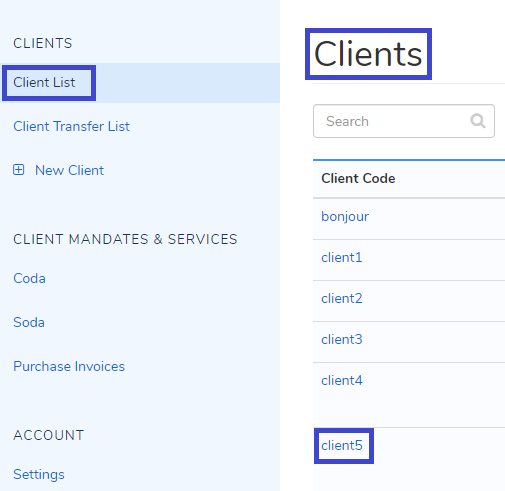Screen dimensions: 505x491
Task: Click the magnifying glass search icon
Action: pyautogui.click(x=478, y=121)
